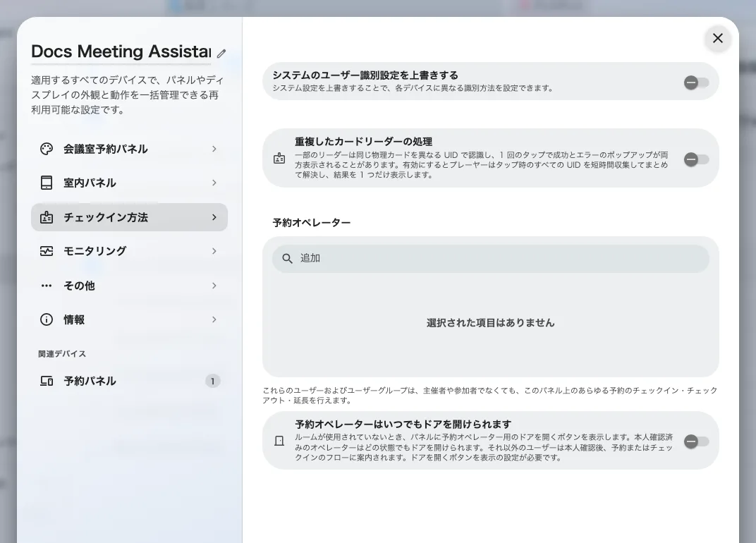Open the モニタリング menu item

129,251
